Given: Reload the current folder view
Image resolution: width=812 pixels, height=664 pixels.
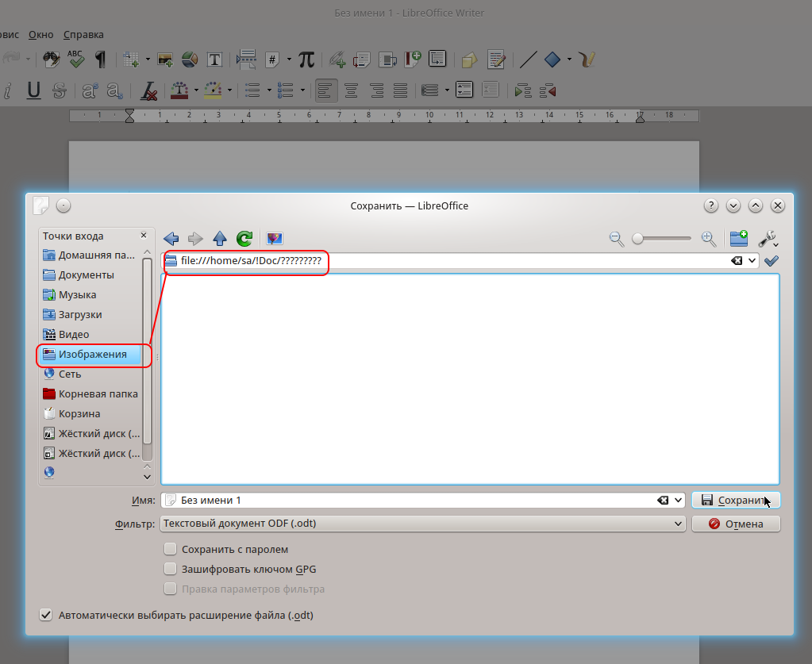Looking at the screenshot, I should pos(244,239).
